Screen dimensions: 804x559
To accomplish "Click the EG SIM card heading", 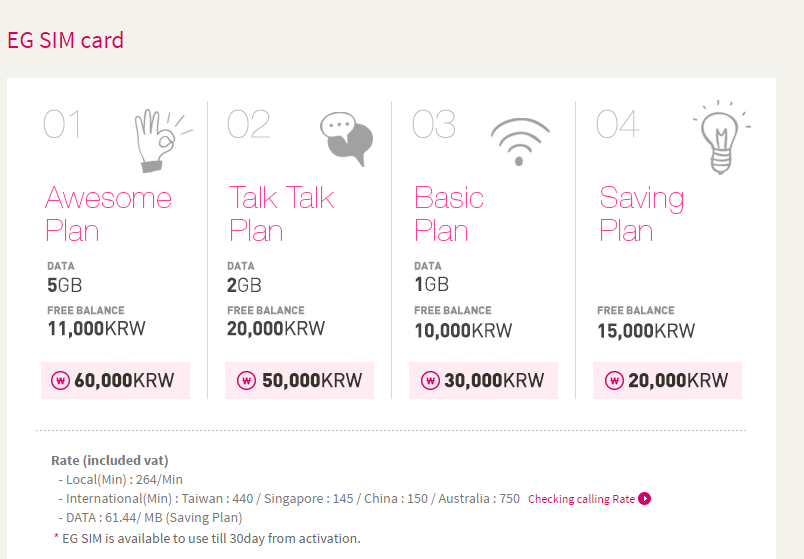I will (65, 41).
